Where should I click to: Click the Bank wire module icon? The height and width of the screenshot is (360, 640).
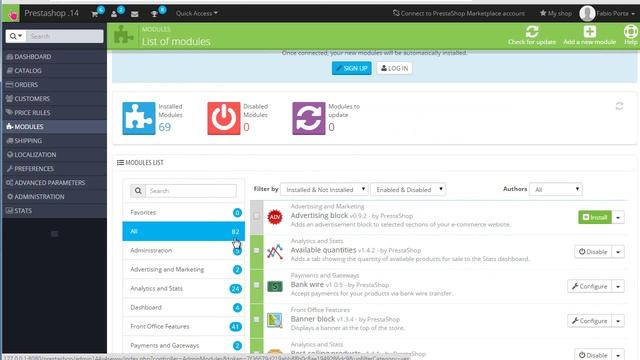(x=275, y=287)
